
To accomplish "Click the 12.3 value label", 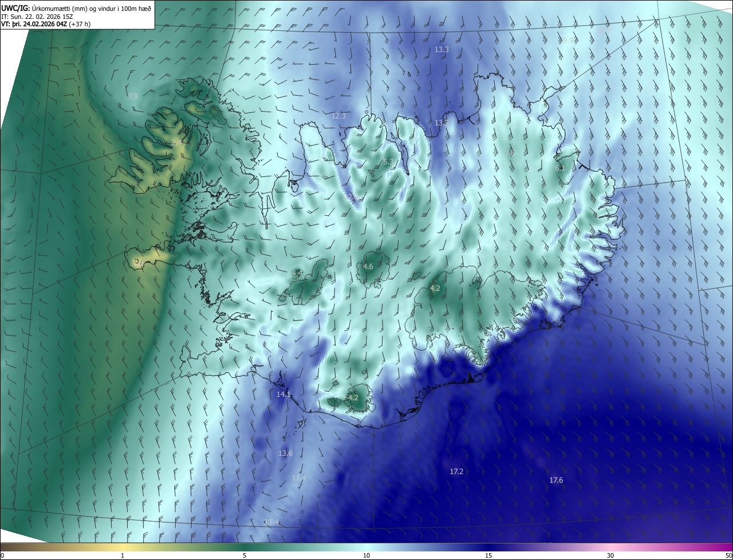I will coord(339,116).
